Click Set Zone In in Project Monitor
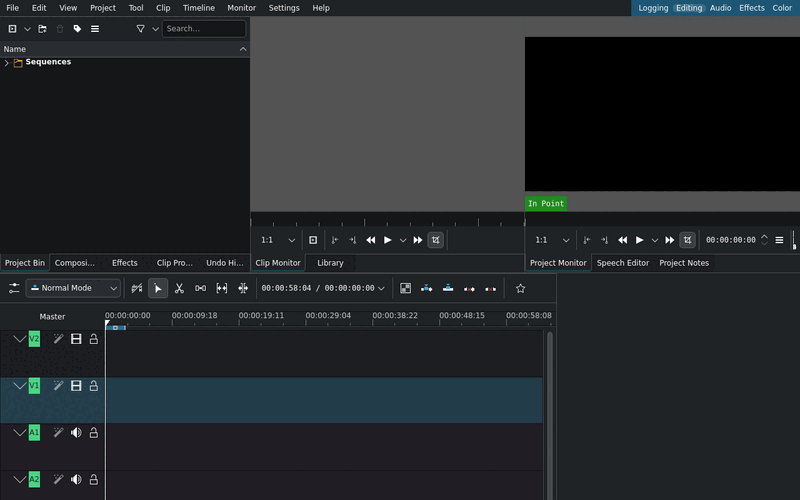Image resolution: width=800 pixels, height=500 pixels. click(x=587, y=240)
